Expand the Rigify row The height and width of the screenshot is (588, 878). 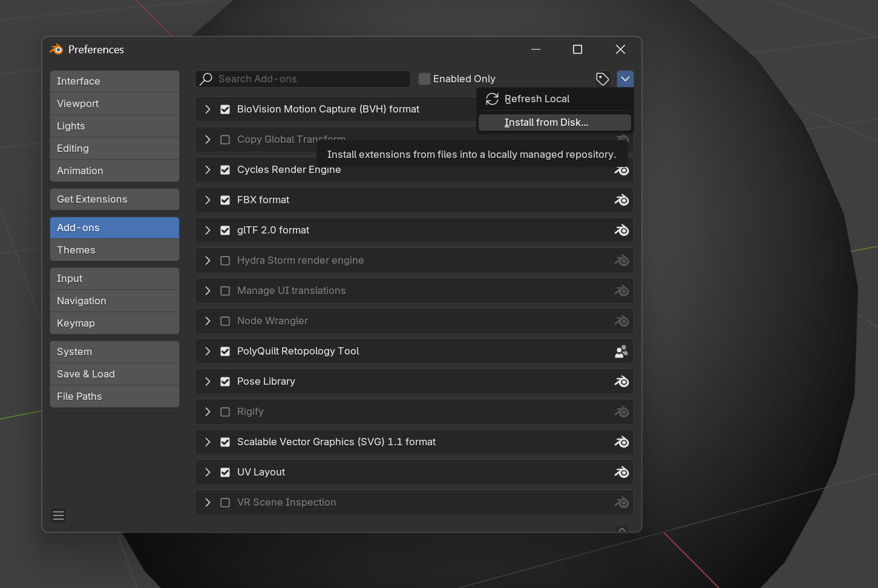coord(208,411)
